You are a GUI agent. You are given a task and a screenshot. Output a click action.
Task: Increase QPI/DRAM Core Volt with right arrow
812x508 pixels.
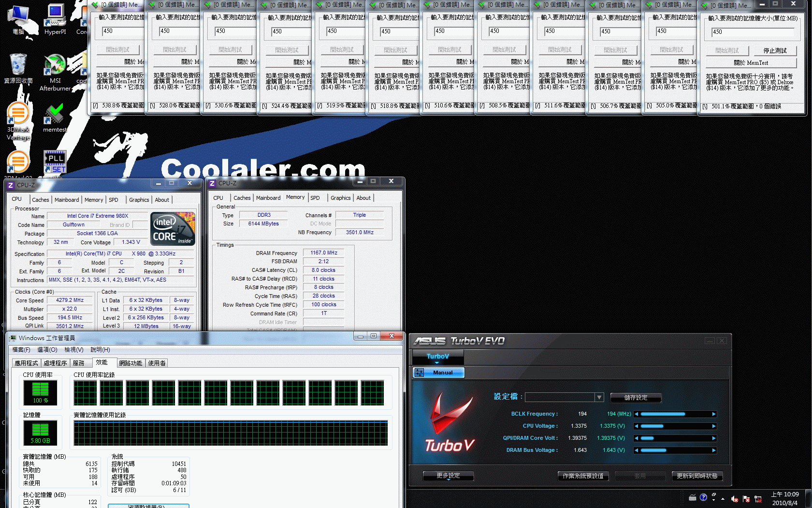point(713,438)
